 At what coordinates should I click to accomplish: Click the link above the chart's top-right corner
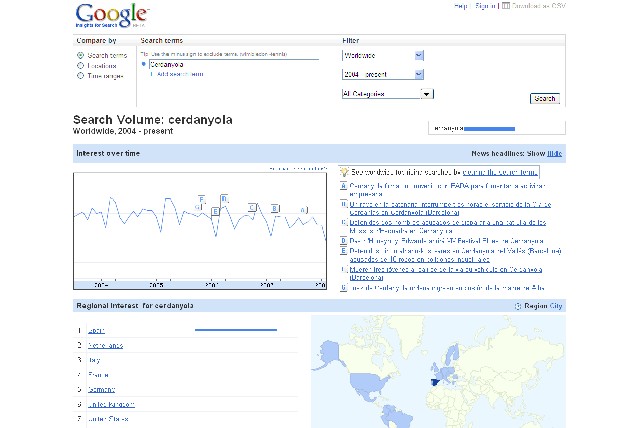pyautogui.click(x=298, y=169)
